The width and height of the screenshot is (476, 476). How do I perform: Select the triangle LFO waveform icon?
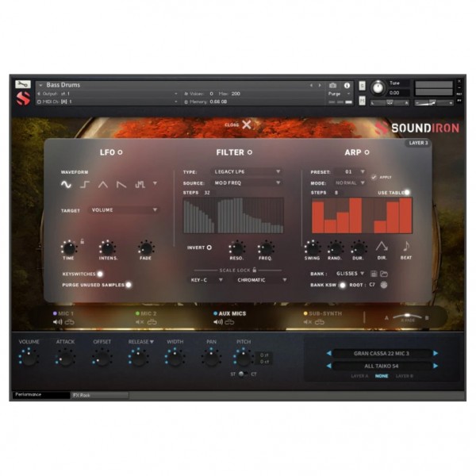[x=103, y=184]
